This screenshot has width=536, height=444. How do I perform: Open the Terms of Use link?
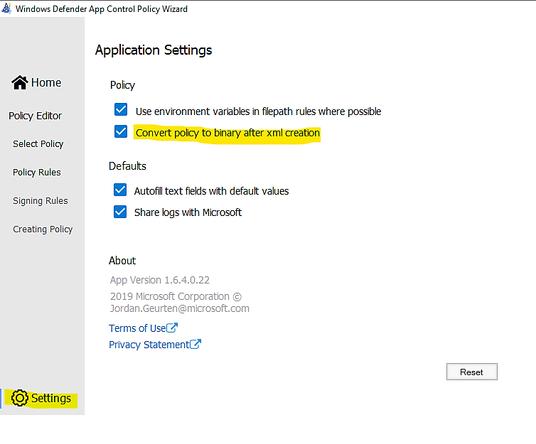click(x=137, y=328)
